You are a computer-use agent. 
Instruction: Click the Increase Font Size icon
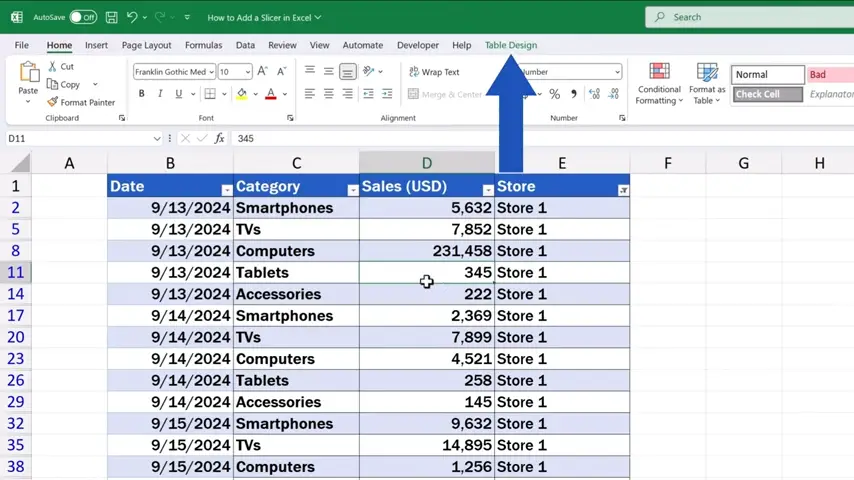pos(262,72)
